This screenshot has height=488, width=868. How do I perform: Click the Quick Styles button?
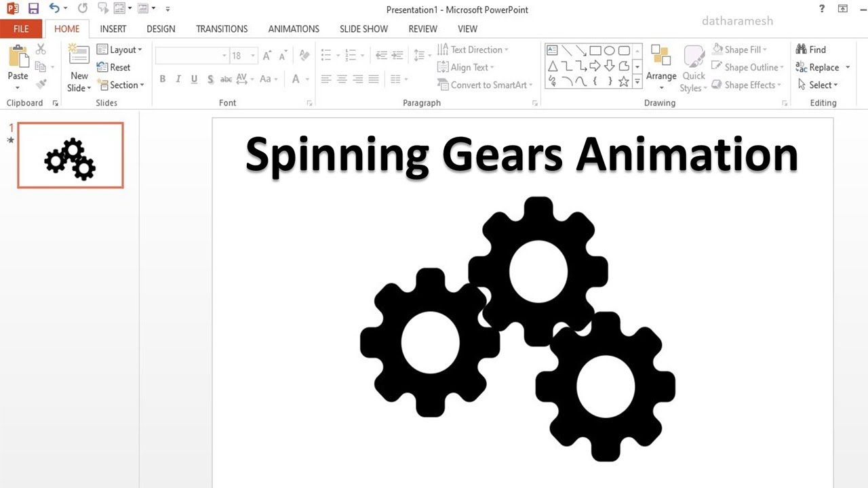pyautogui.click(x=693, y=68)
